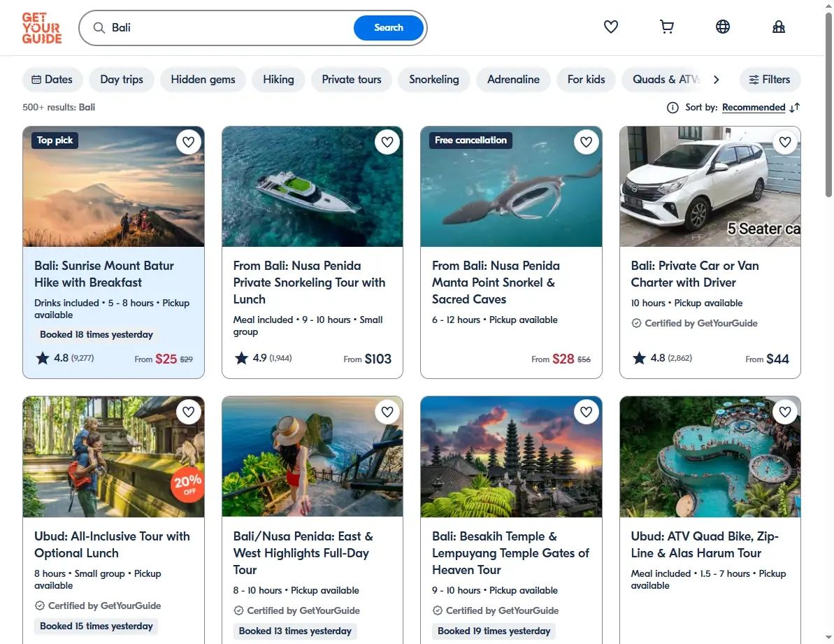
Task: Click the Free cancellation badge
Action: [x=470, y=141]
